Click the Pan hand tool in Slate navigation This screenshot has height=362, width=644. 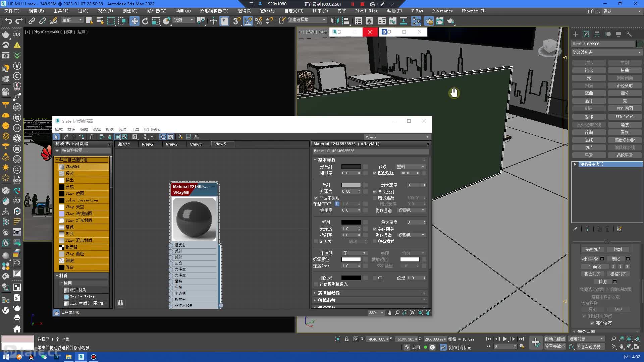(x=389, y=312)
